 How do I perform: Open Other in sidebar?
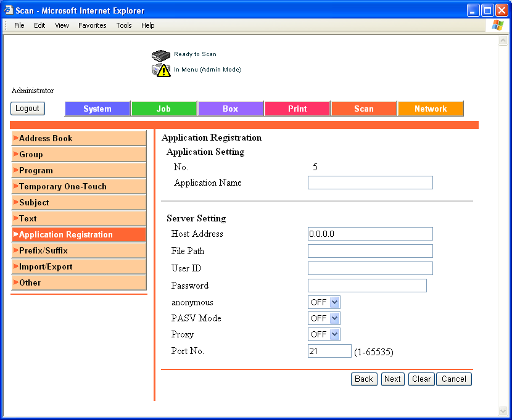coord(79,282)
